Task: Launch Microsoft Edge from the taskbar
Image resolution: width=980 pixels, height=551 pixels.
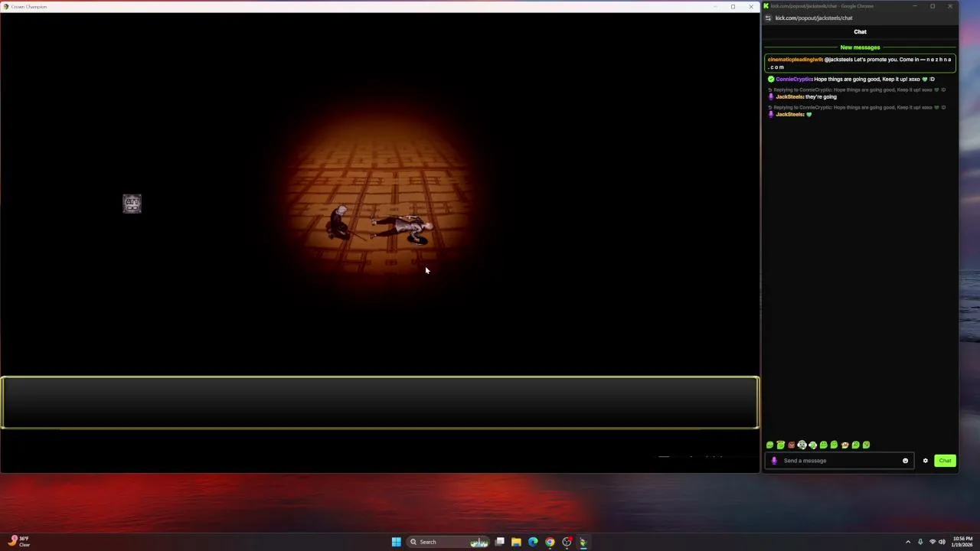Action: (533, 542)
